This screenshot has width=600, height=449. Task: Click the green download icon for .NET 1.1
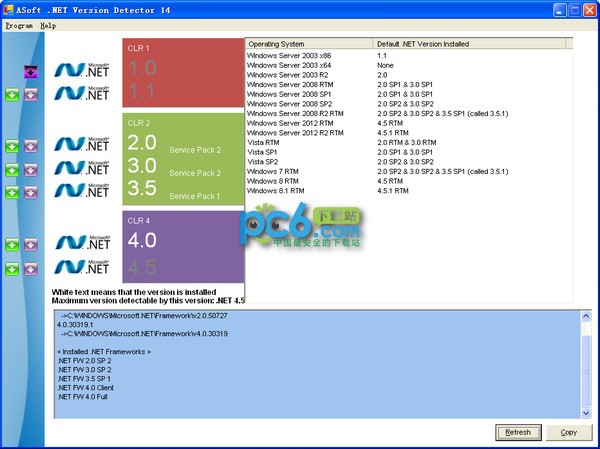tap(12, 95)
